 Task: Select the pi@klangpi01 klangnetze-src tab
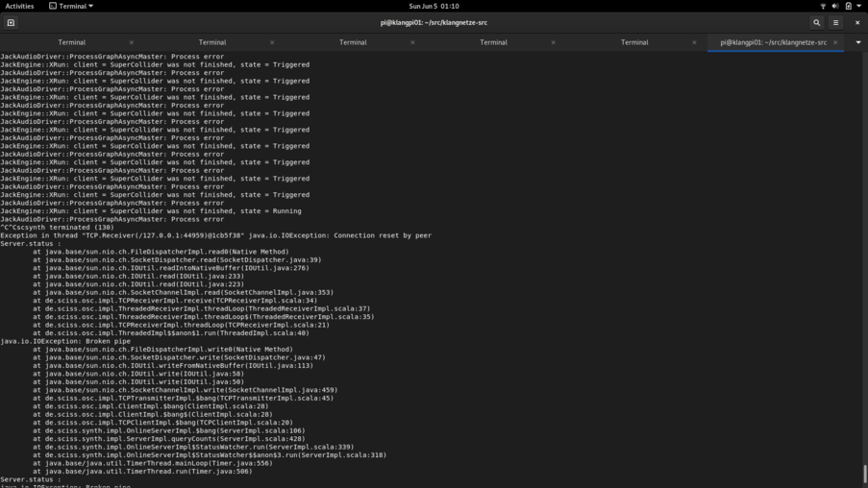(x=773, y=42)
